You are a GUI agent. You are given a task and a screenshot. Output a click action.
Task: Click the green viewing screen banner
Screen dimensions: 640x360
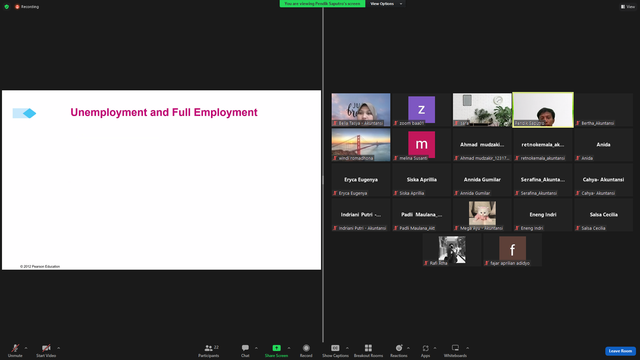(322, 4)
